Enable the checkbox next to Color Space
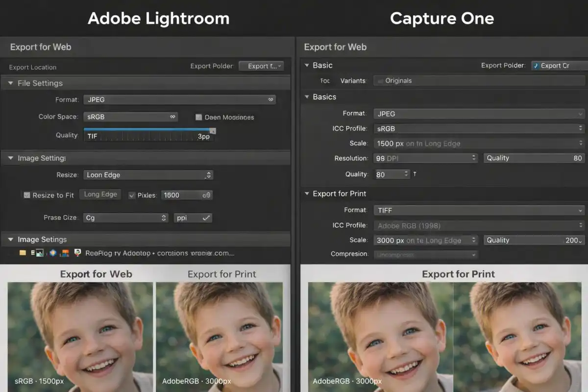The width and height of the screenshot is (588, 392). point(198,117)
